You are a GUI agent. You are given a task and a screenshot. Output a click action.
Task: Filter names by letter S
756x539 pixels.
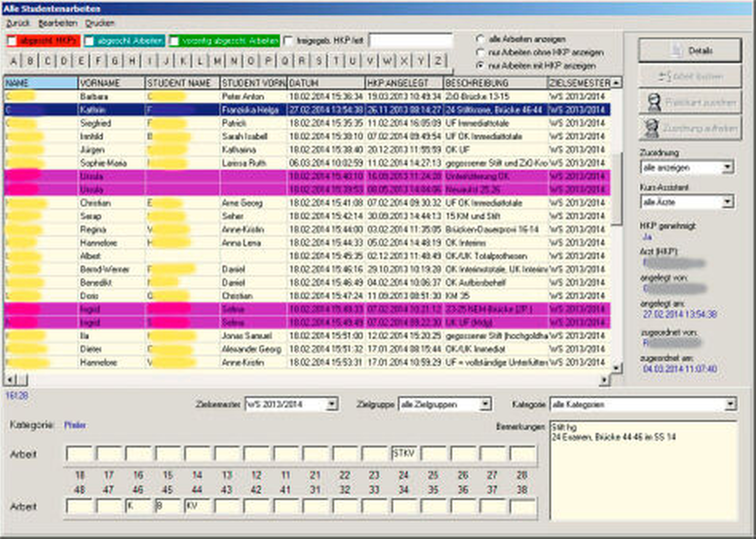coord(319,61)
